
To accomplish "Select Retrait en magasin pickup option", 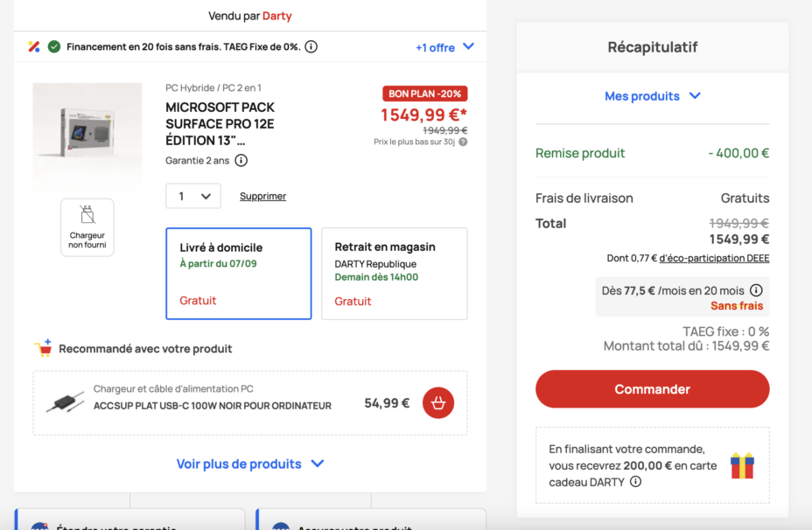I will tap(394, 273).
